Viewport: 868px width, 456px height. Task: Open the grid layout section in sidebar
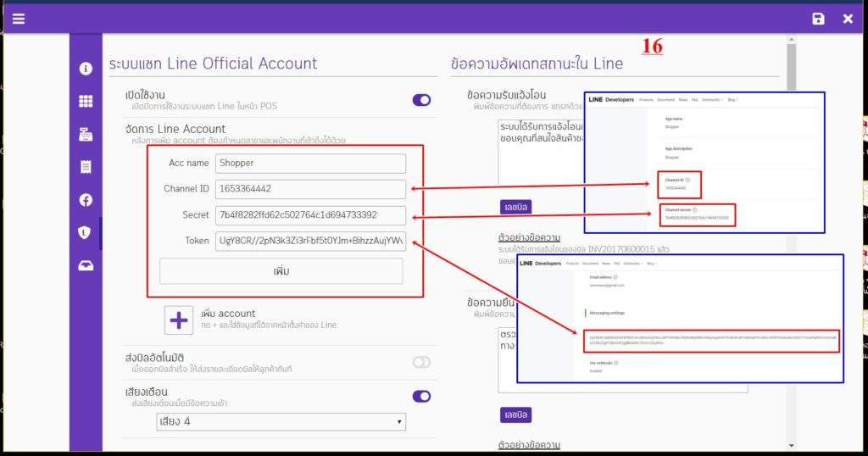86,101
